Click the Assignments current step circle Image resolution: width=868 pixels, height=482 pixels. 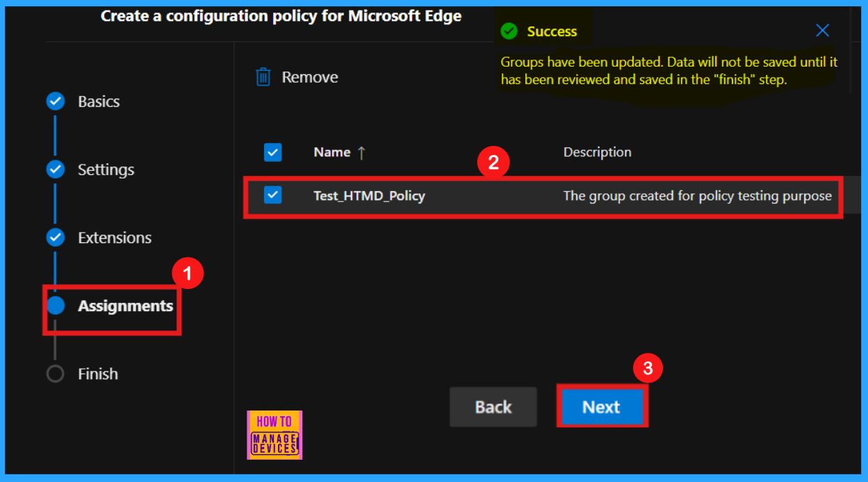click(x=55, y=306)
